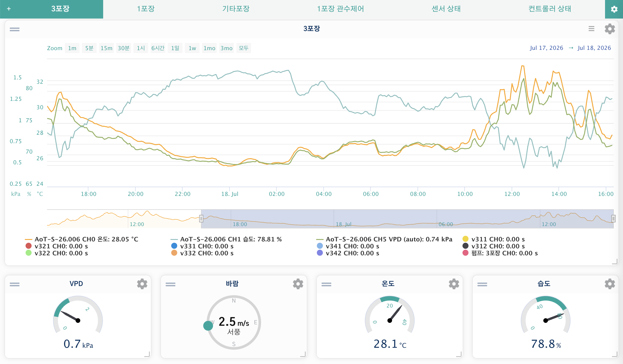
Task: Open the chart hamburger export menu
Action: tap(591, 29)
